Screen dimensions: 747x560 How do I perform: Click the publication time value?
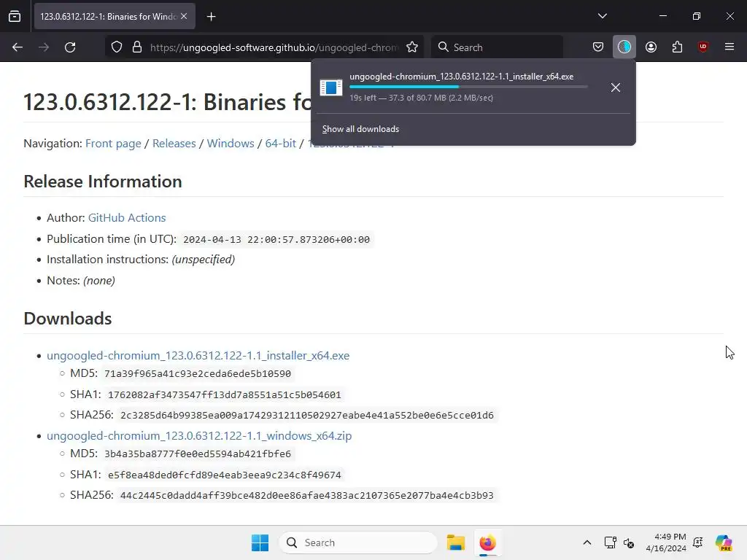[x=276, y=239]
